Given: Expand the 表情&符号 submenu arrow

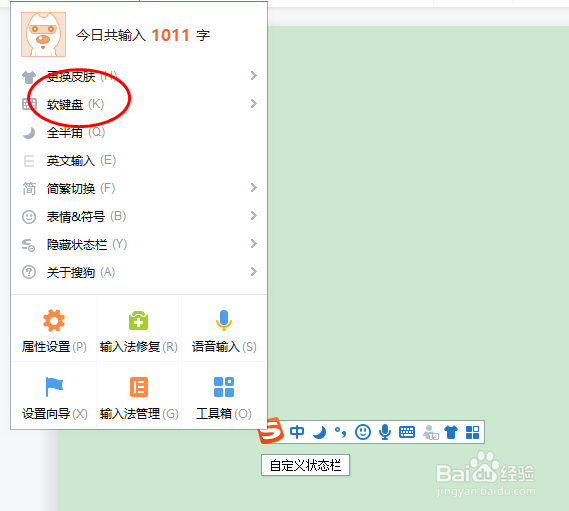Looking at the screenshot, I should point(254,216).
